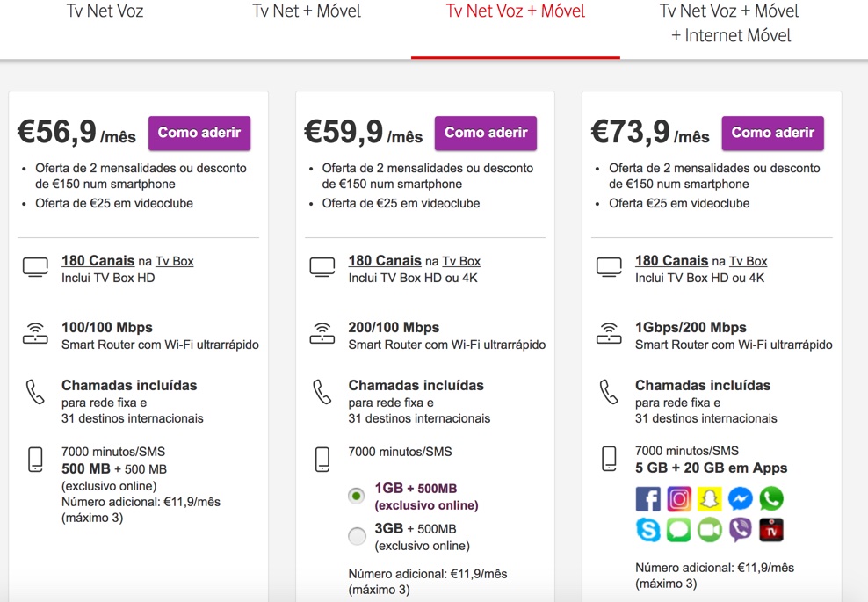Click Como aderir on the €56,9 plan
The height and width of the screenshot is (602, 868).
coord(199,133)
